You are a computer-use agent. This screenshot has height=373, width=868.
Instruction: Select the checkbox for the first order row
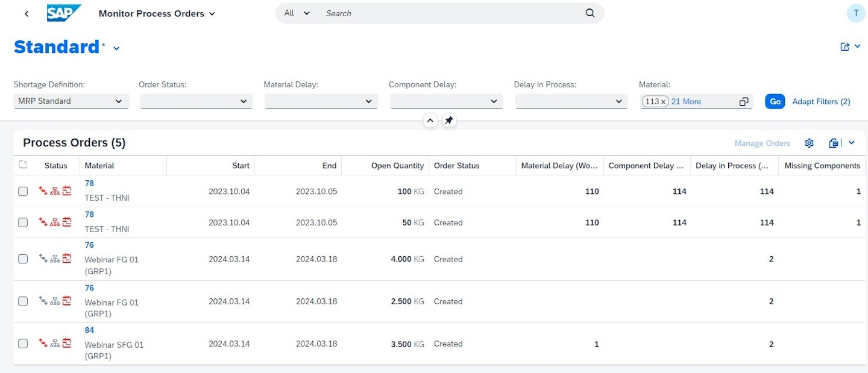click(x=23, y=190)
